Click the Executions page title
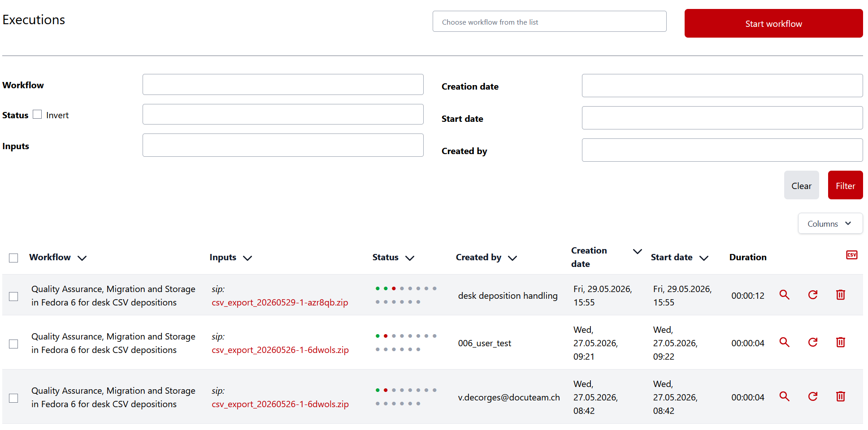868x430 pixels. 34,20
